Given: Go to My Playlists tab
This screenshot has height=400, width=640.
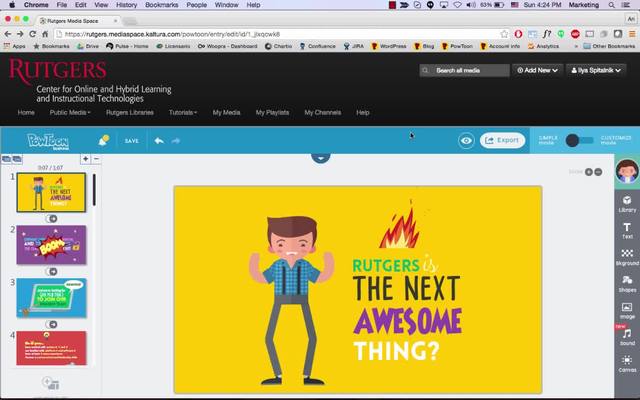Looking at the screenshot, I should (272, 113).
